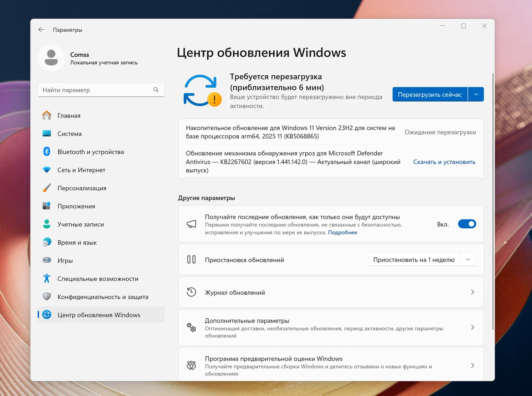Maximize the Параметры window
Image resolution: width=532 pixels, height=396 pixels.
[x=463, y=26]
